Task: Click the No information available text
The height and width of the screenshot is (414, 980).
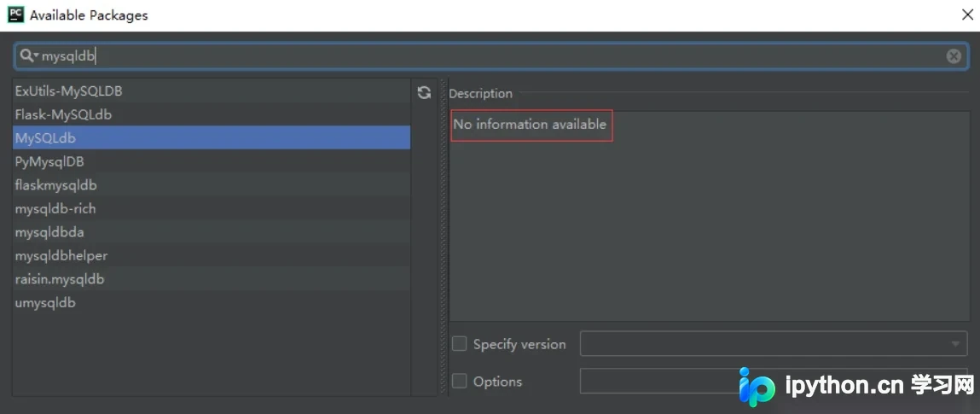Action: click(530, 125)
